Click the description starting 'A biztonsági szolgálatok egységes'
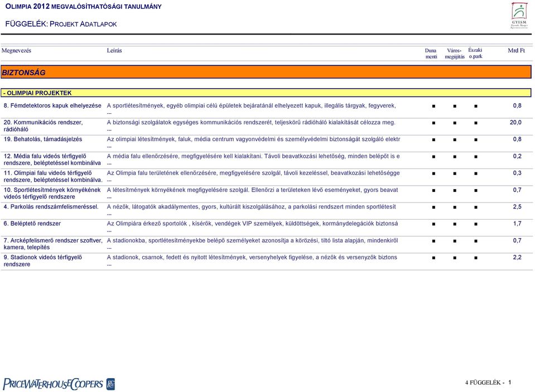The width and height of the screenshot is (535, 392). tap(251, 123)
